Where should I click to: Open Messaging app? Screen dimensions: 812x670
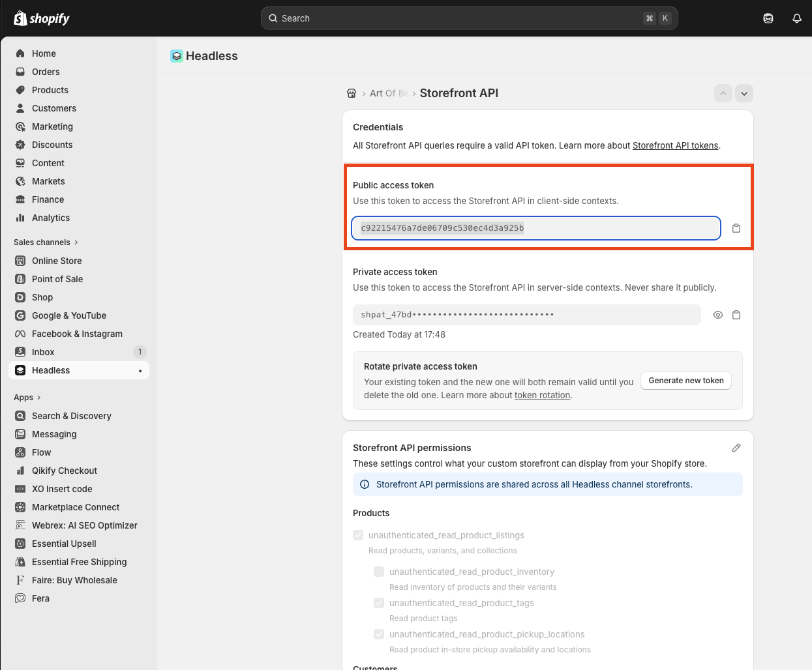coord(79,434)
